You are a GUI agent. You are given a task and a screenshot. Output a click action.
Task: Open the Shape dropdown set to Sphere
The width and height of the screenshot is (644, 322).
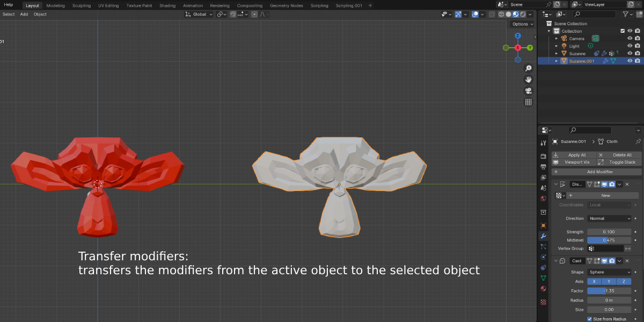[x=609, y=272]
